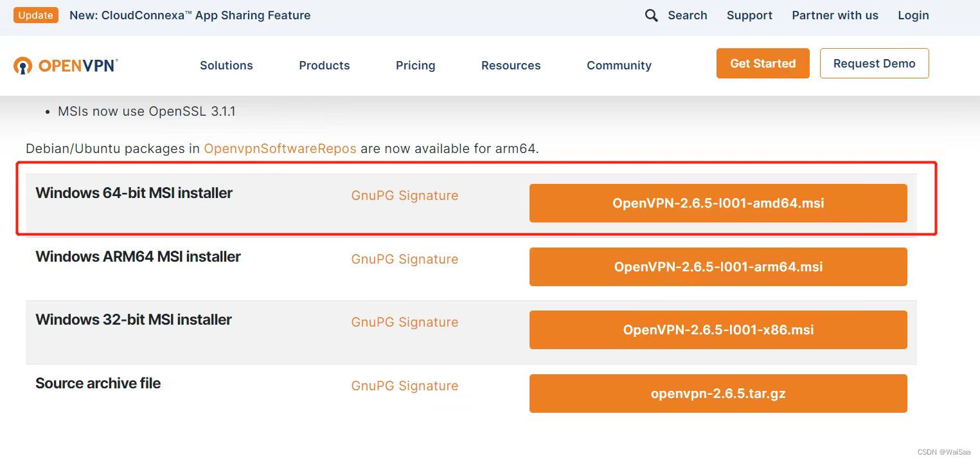This screenshot has height=461, width=980.
Task: Click the Request Demo button
Action: 874,64
